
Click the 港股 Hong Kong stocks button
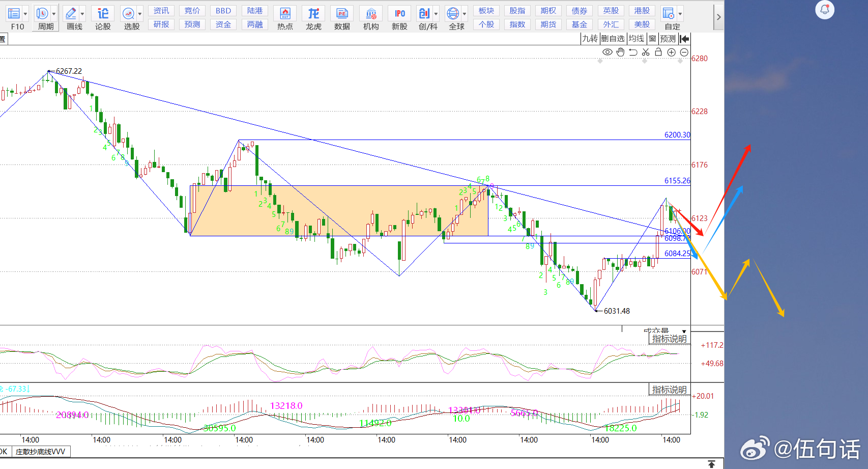click(x=642, y=11)
